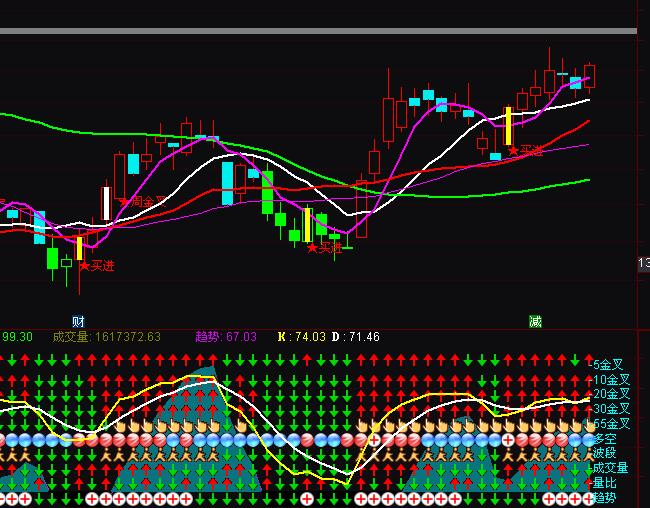This screenshot has width=650, height=508.
Task: Select the tall white candlestick above 周金叉
Action: [106, 203]
